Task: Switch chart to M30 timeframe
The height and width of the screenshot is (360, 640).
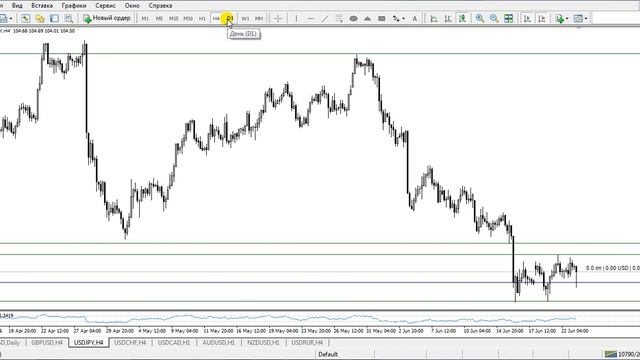Action: 188,18
